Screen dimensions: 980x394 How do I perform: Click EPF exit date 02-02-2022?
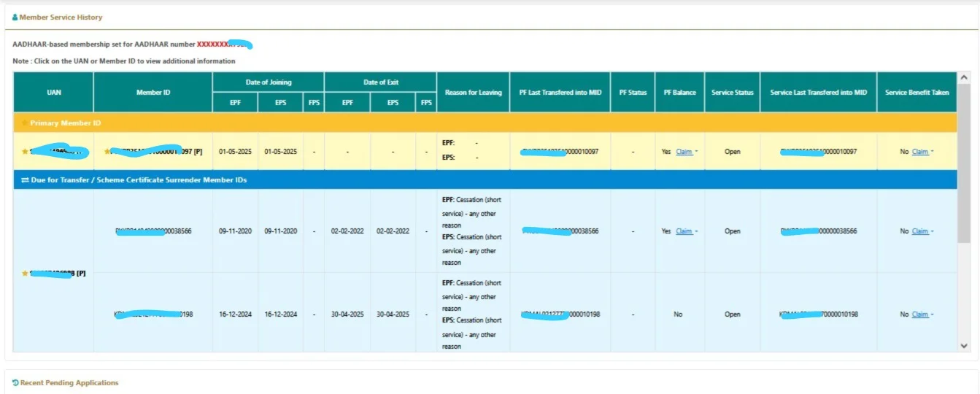coord(347,231)
